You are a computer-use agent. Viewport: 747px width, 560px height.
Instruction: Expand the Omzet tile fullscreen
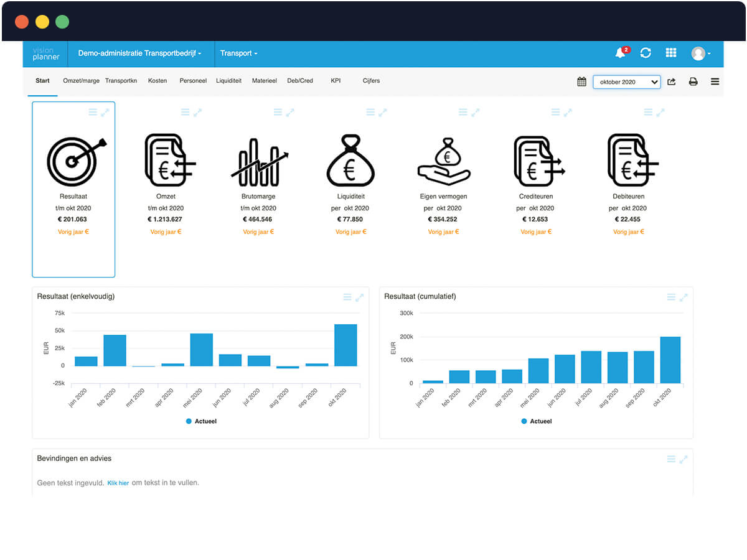click(197, 112)
